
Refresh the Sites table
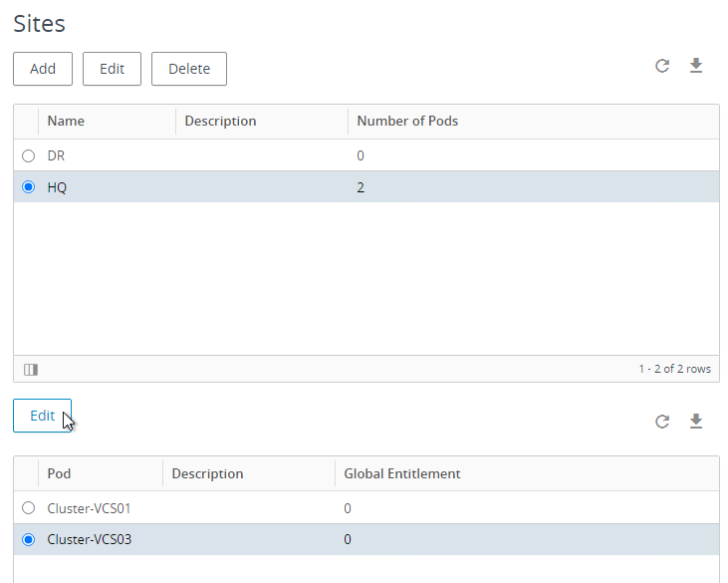(662, 66)
